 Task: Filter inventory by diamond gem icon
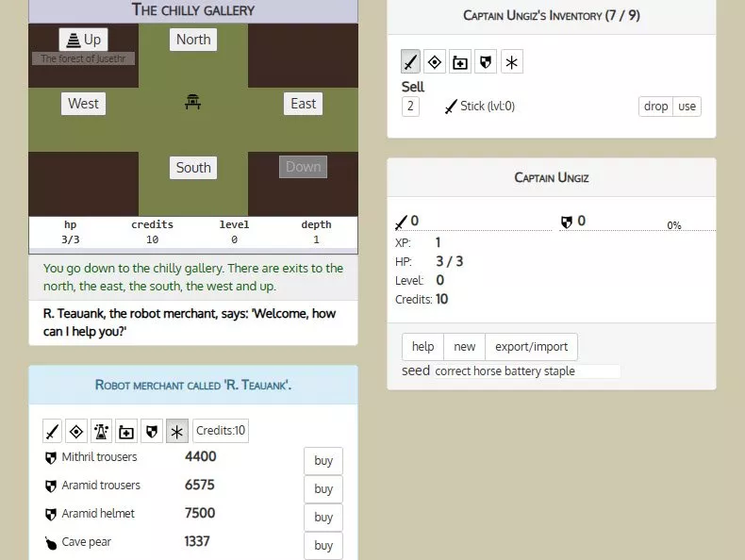click(435, 62)
